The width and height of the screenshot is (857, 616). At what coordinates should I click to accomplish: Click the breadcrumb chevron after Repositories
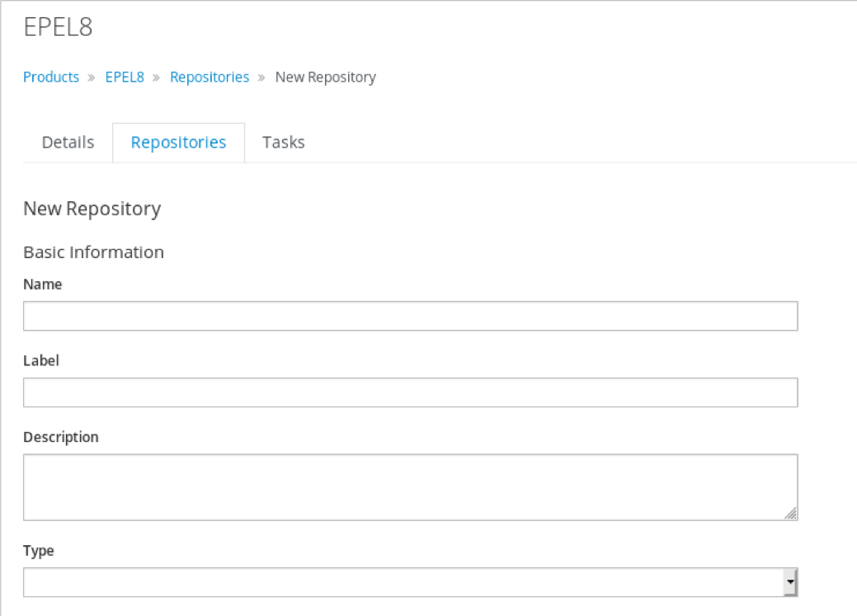pyautogui.click(x=261, y=77)
